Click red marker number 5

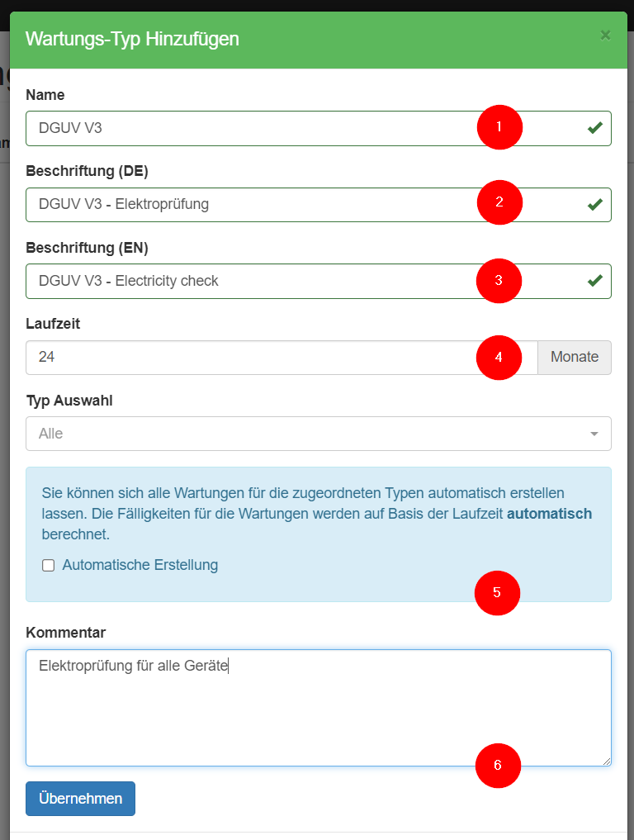point(497,592)
